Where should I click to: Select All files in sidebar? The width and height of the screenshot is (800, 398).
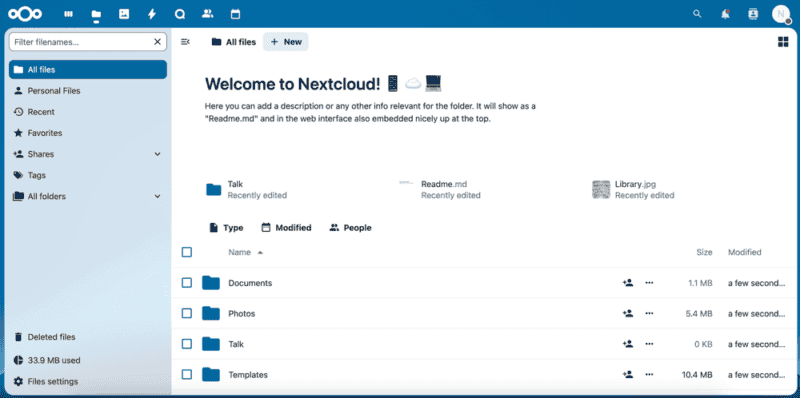coord(88,69)
